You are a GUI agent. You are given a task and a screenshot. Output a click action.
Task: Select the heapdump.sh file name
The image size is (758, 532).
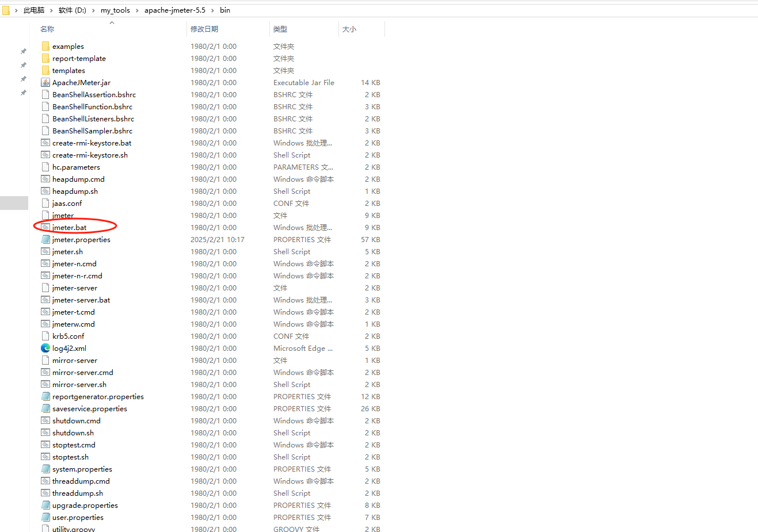[75, 191]
